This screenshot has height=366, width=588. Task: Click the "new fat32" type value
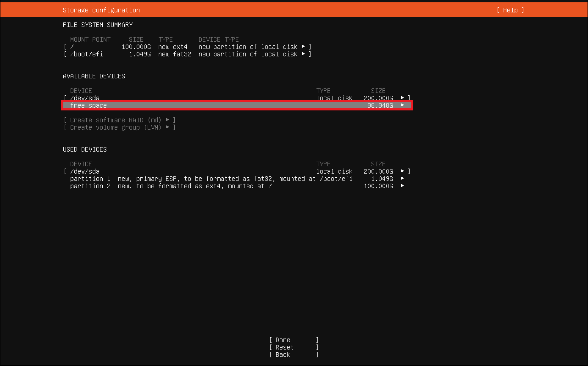click(x=175, y=54)
